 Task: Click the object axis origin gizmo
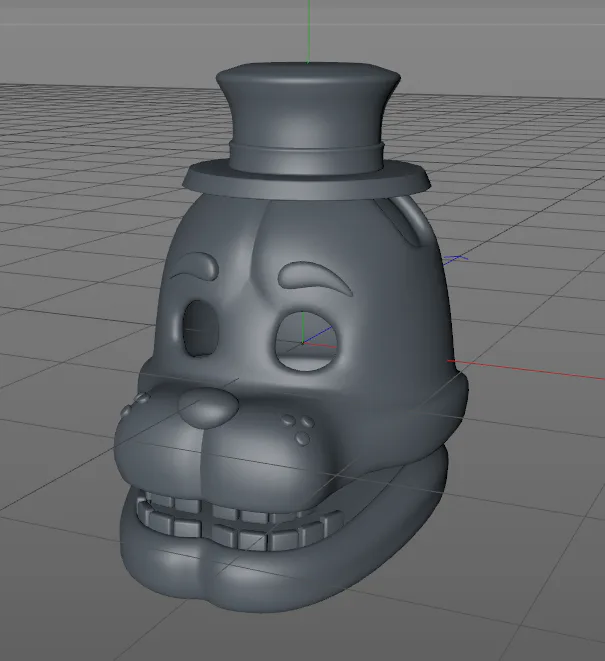point(303,343)
